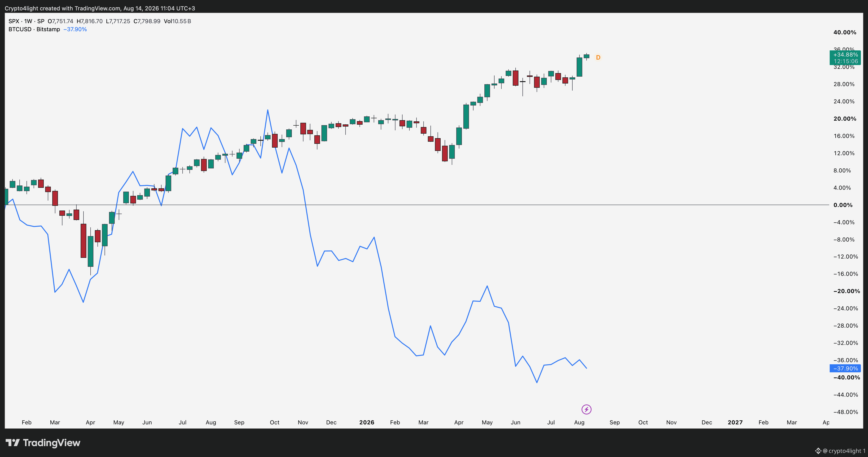Click the Dec label just before 2027

707,422
